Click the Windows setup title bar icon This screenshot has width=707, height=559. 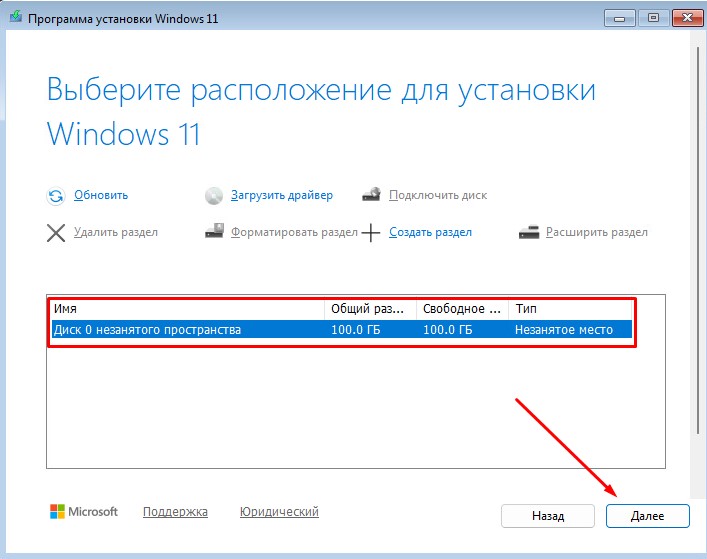point(16,17)
